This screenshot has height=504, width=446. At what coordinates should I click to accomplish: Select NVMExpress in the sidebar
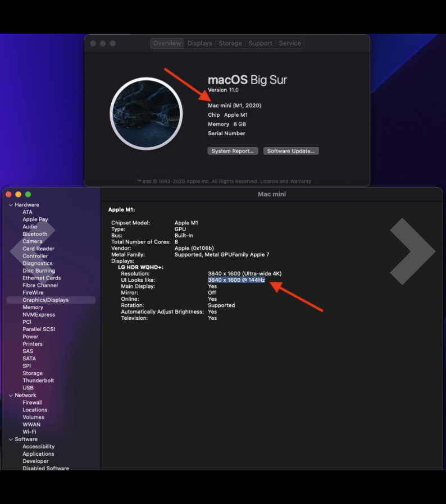coord(39,315)
